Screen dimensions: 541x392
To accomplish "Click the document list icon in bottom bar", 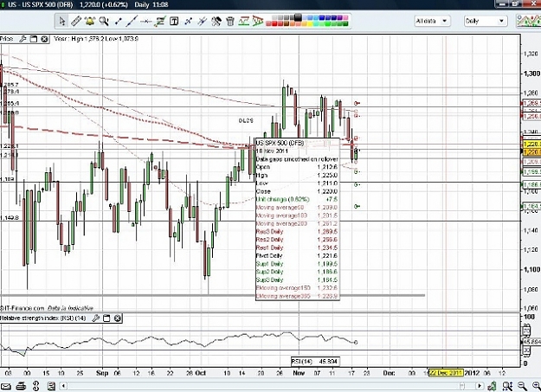I will pos(51,386).
